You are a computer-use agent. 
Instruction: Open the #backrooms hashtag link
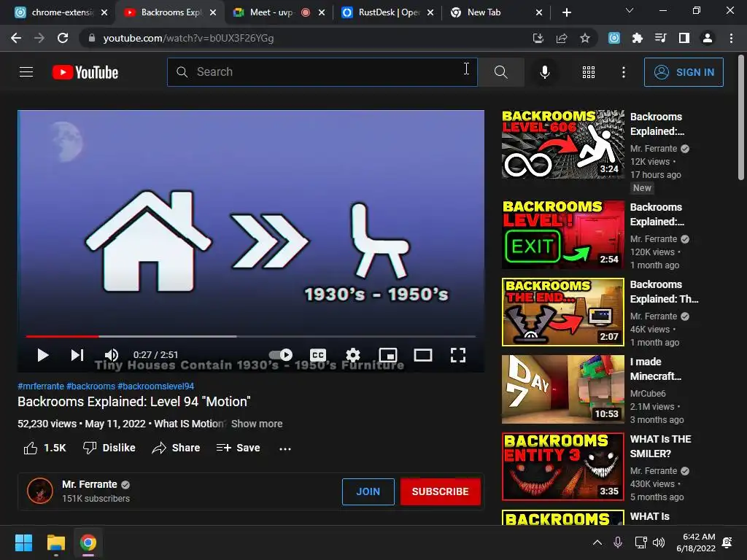point(90,386)
